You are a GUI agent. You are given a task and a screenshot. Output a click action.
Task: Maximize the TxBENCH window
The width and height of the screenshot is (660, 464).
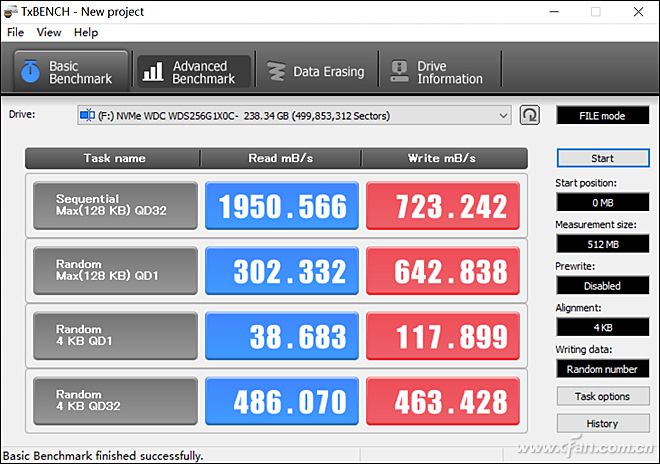click(596, 12)
